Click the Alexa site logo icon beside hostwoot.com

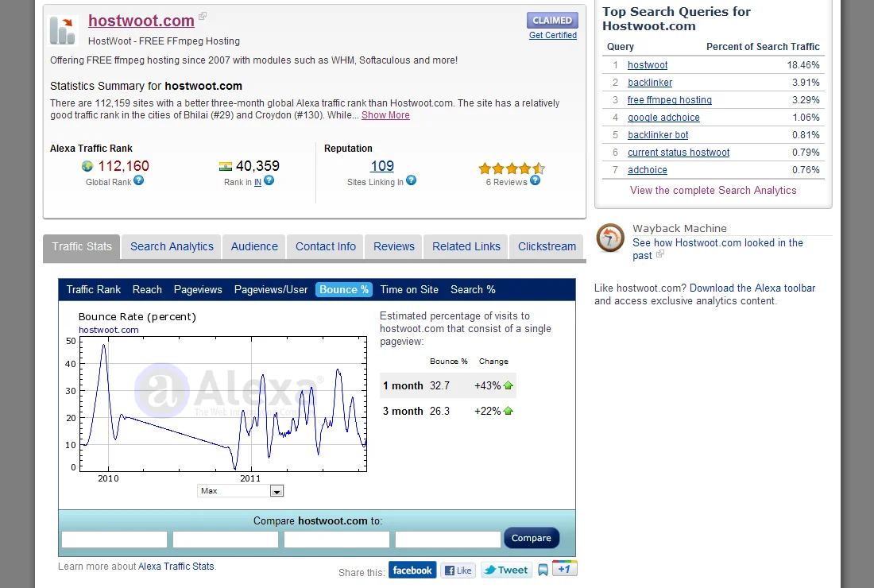tap(63, 30)
